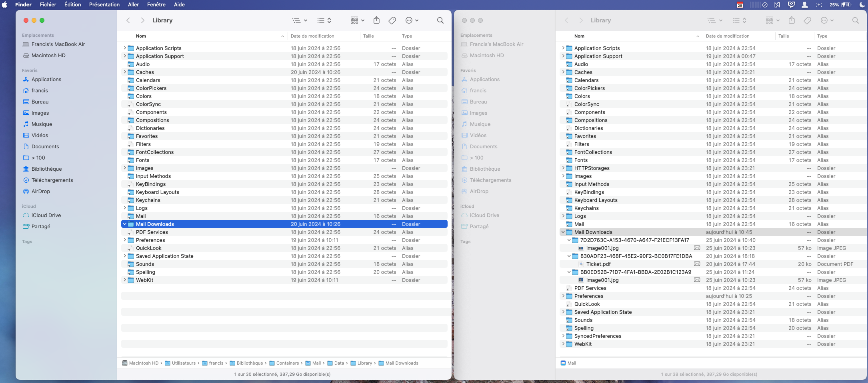Click Containers in the path bar
The width and height of the screenshot is (868, 383).
[x=287, y=363]
